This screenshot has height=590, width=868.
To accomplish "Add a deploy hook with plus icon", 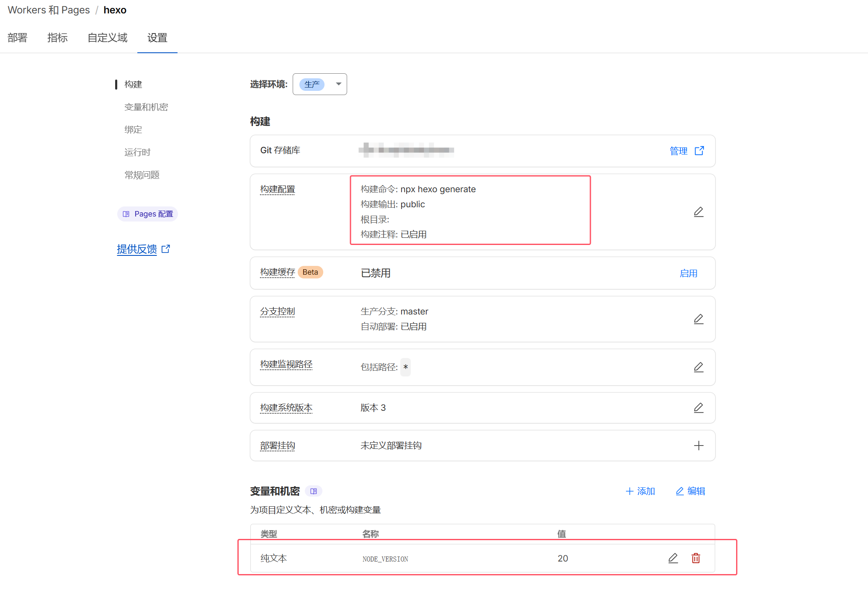I will pyautogui.click(x=698, y=446).
